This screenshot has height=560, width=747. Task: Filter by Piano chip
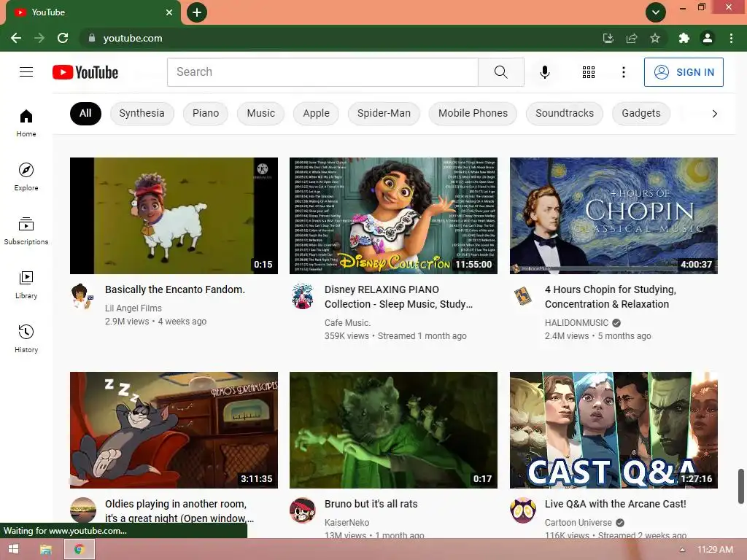pos(206,113)
